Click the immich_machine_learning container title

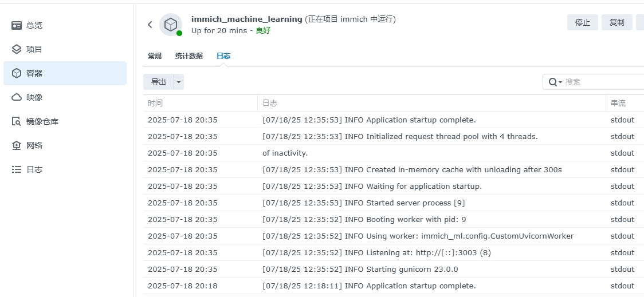tap(247, 19)
